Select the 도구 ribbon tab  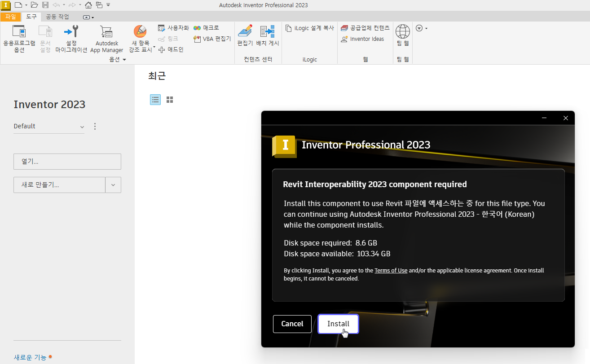tap(31, 17)
